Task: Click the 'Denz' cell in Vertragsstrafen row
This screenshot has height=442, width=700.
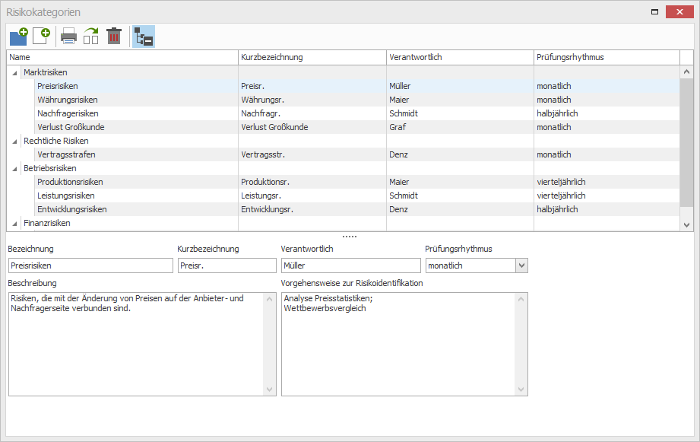Action: [x=460, y=154]
